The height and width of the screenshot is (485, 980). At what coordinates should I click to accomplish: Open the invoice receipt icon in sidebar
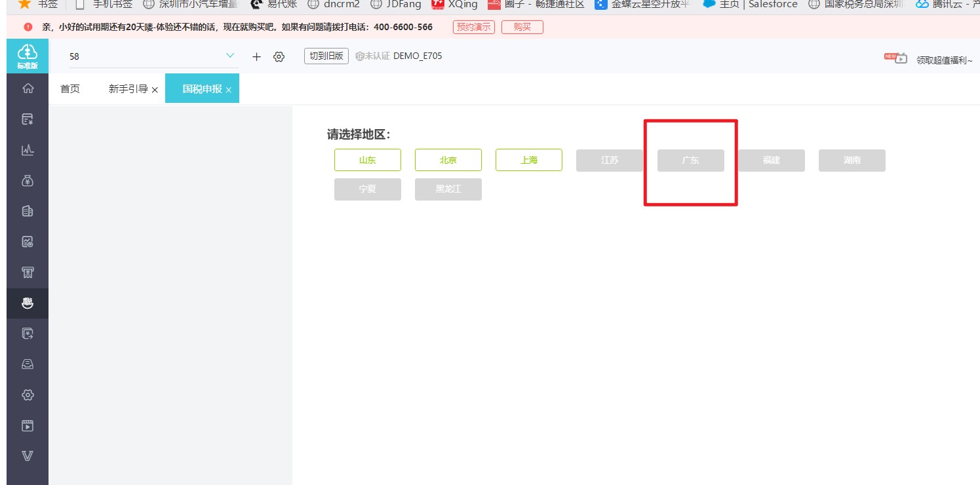[28, 273]
